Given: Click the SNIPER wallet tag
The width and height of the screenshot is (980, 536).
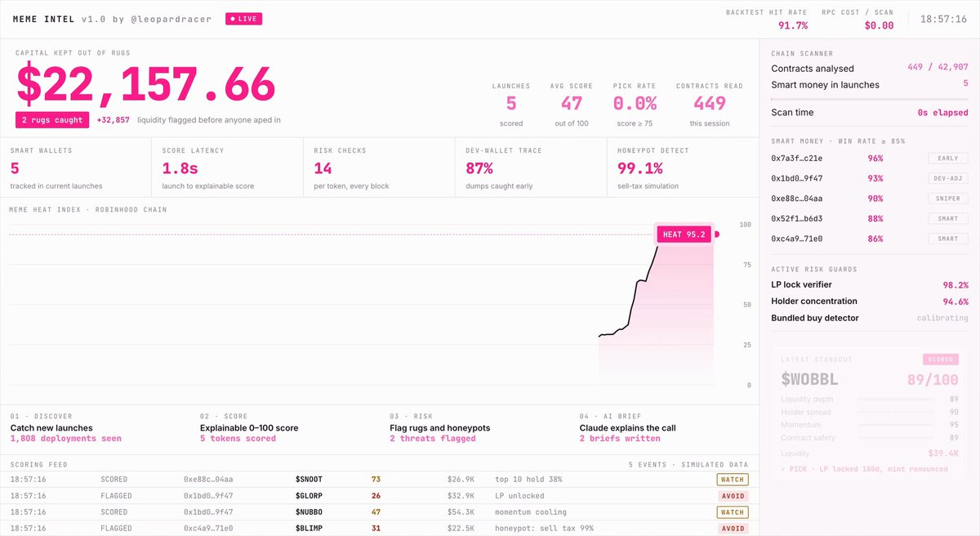Looking at the screenshot, I should coord(948,199).
